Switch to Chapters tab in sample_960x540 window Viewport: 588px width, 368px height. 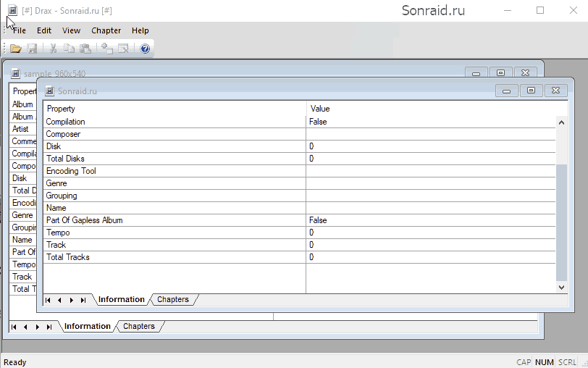click(x=139, y=327)
